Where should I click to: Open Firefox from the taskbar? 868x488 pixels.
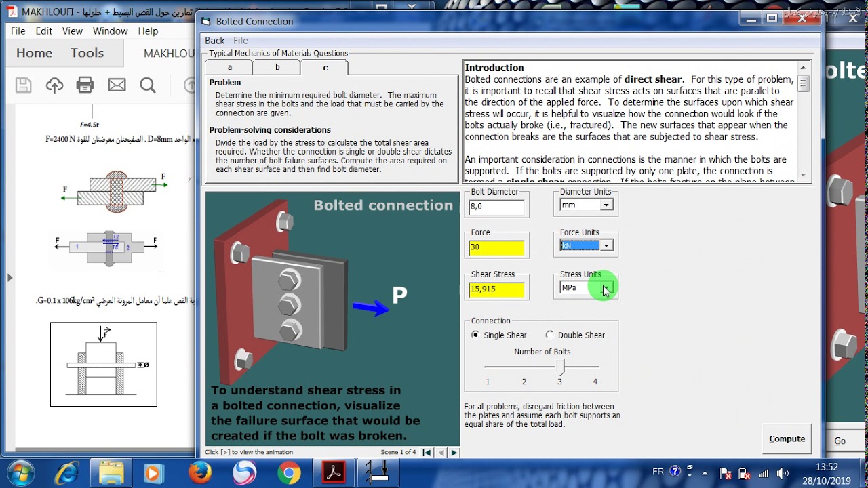pyautogui.click(x=199, y=472)
